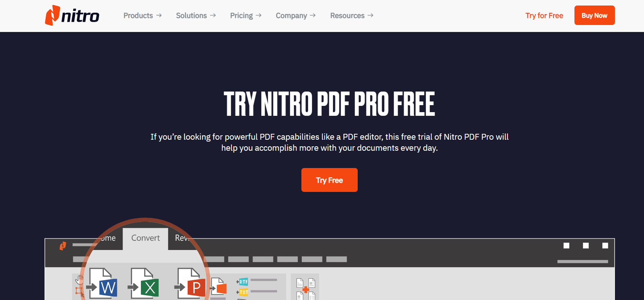Click the convert to Excel icon

pos(144,283)
